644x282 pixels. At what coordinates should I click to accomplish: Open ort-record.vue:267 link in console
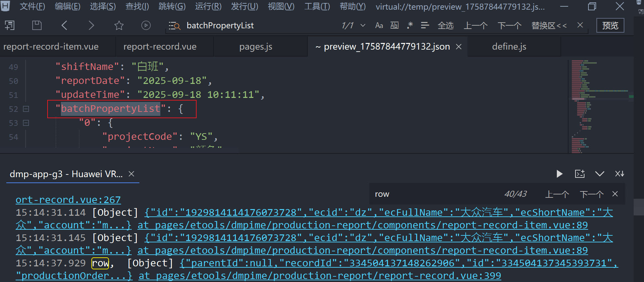pos(68,200)
